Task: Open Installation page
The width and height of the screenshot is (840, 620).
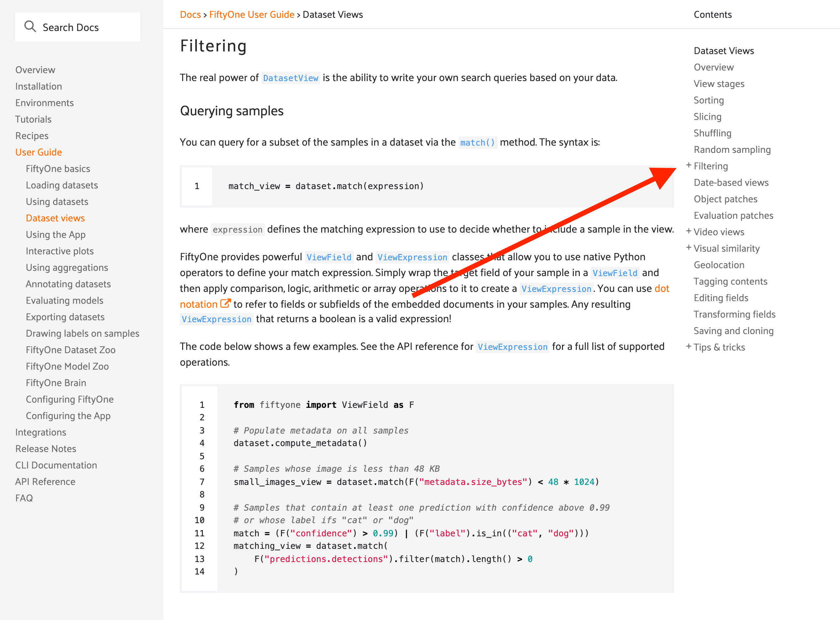Action: point(39,86)
